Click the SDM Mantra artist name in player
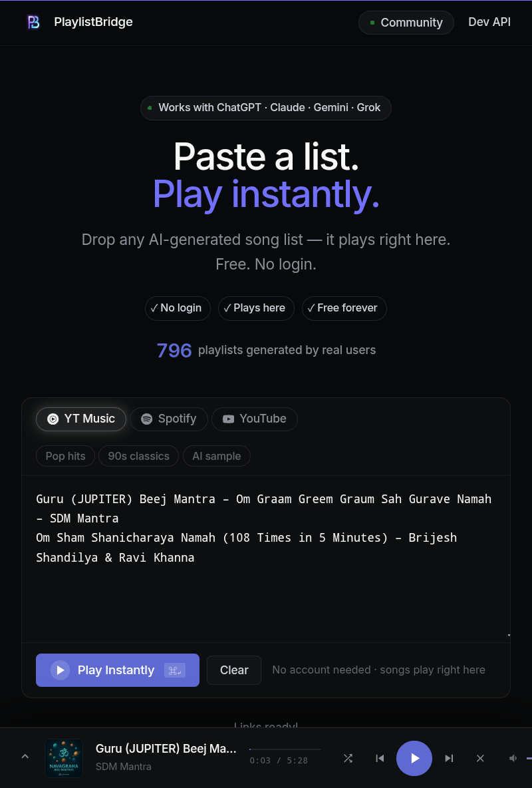 coord(124,767)
